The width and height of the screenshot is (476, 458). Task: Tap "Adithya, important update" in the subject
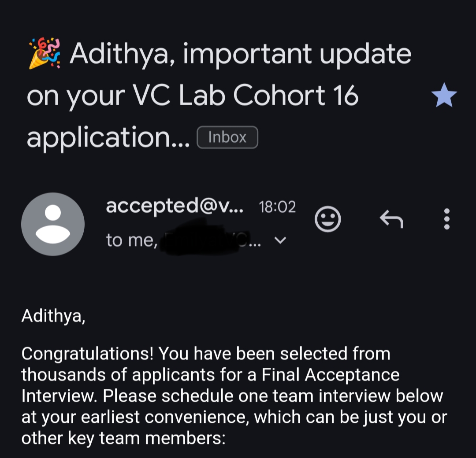[x=240, y=54]
